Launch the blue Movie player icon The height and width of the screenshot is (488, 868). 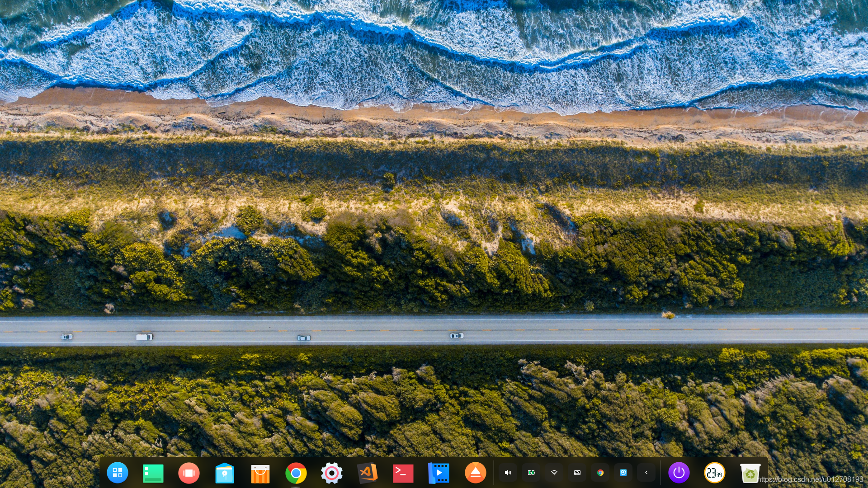[439, 473]
